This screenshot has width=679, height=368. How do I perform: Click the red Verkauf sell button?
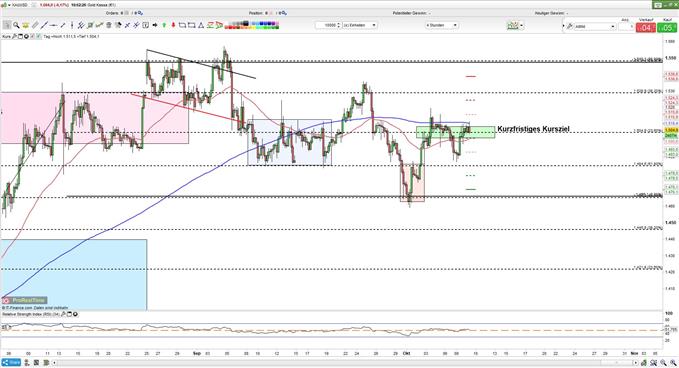point(646,28)
